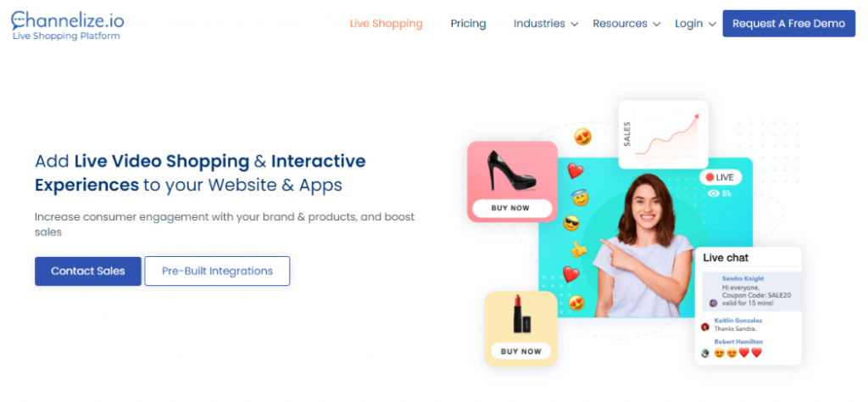Click the Contact Sales button

coord(88,271)
